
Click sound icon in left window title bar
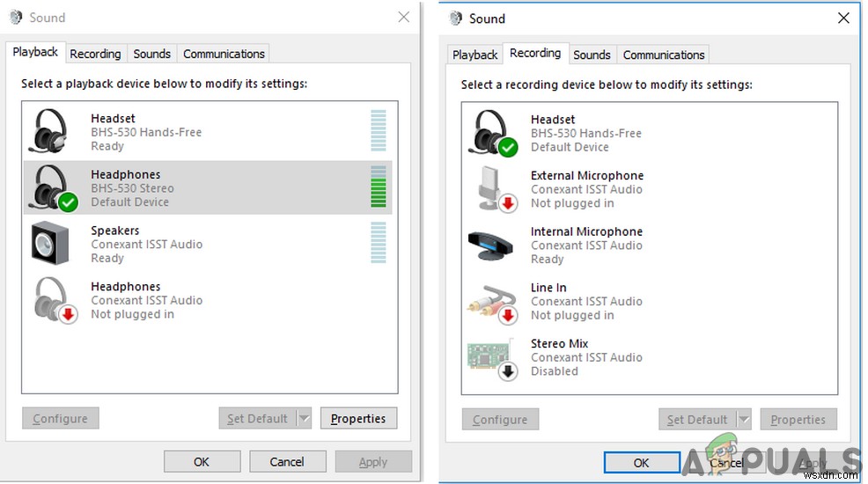pyautogui.click(x=16, y=18)
